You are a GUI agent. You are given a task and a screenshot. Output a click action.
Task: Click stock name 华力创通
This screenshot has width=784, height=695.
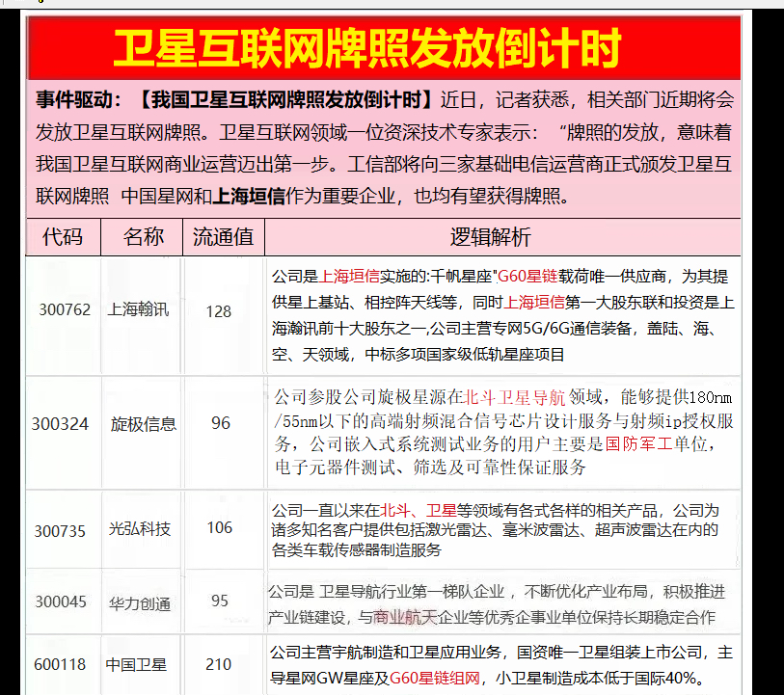pos(140,604)
